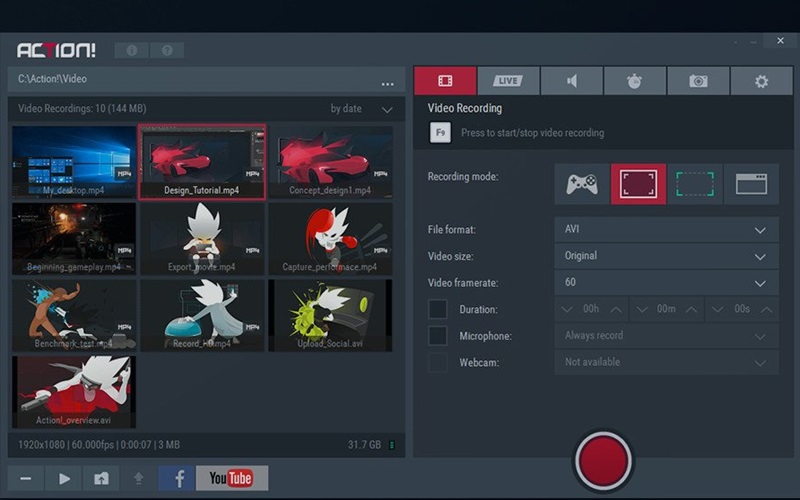
Task: Enable the Duration checkbox
Action: pyautogui.click(x=438, y=309)
